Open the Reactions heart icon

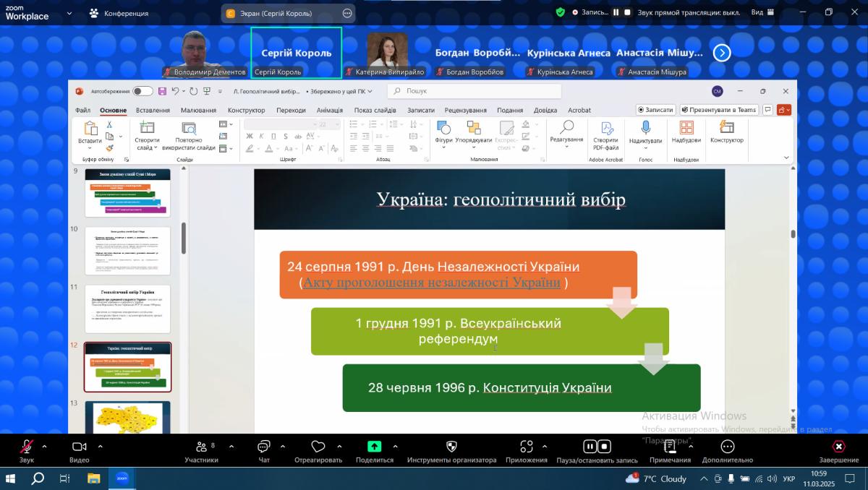coord(318,447)
